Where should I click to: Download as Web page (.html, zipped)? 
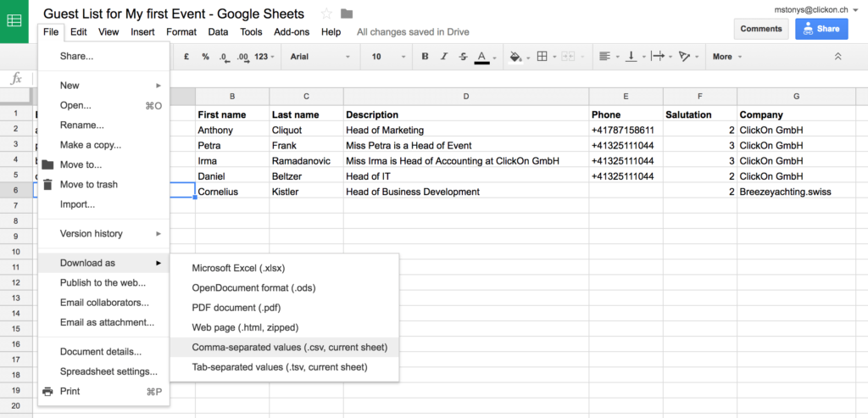(285, 327)
